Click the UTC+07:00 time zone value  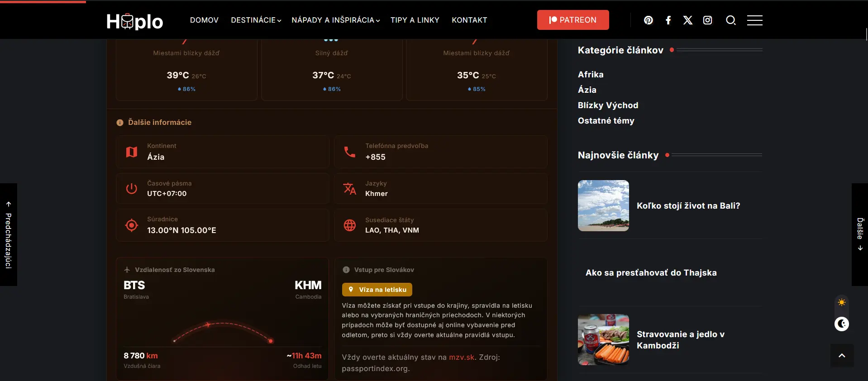click(167, 194)
